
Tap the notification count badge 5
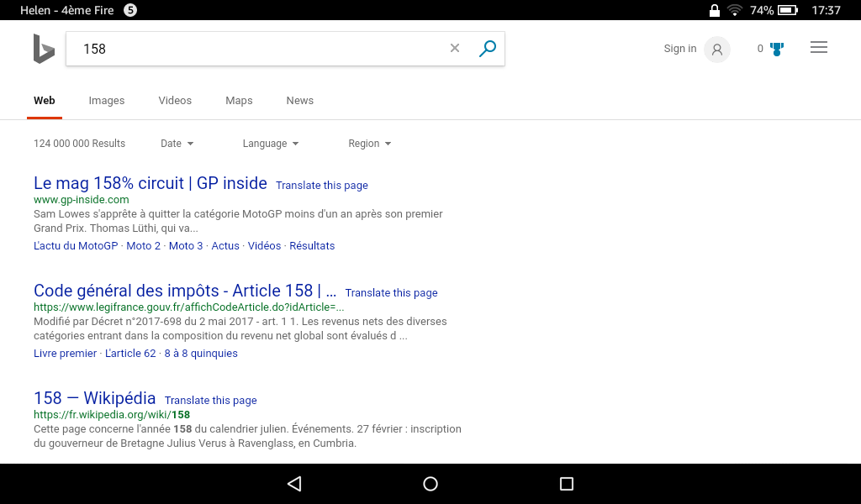(x=130, y=10)
